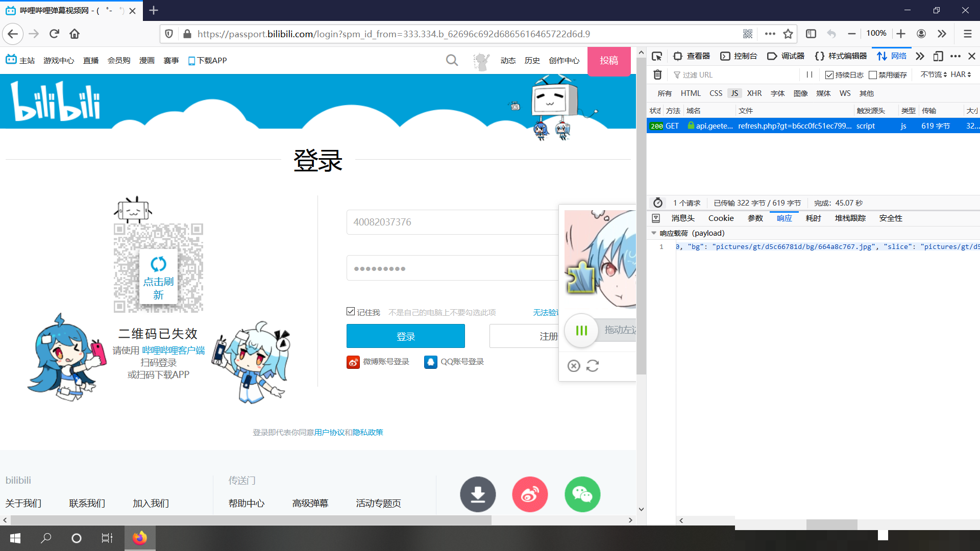Open the 消息头 tab in request details

(x=683, y=218)
